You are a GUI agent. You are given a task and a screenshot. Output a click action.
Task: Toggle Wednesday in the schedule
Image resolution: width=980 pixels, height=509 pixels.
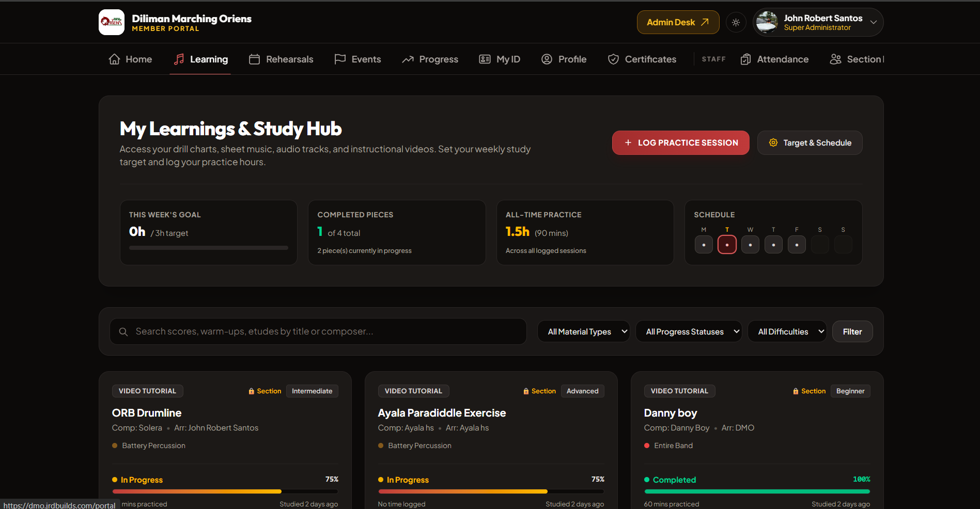coord(750,244)
